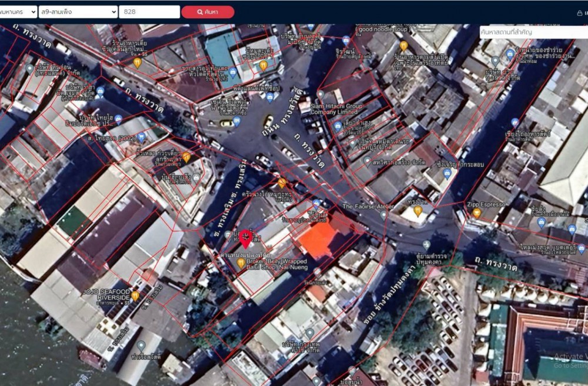Click the Zipp Espresso cafe marker
This screenshot has width=588, height=386.
[477, 212]
